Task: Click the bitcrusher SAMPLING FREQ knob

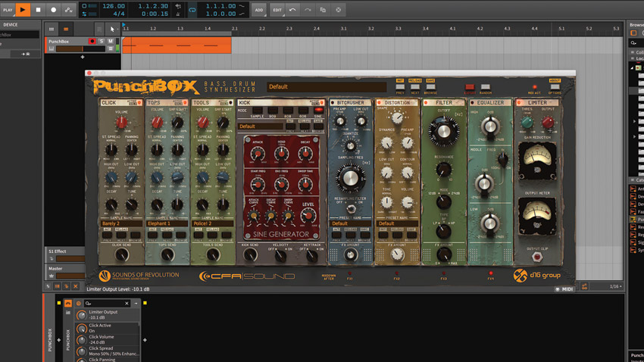Action: [350, 178]
